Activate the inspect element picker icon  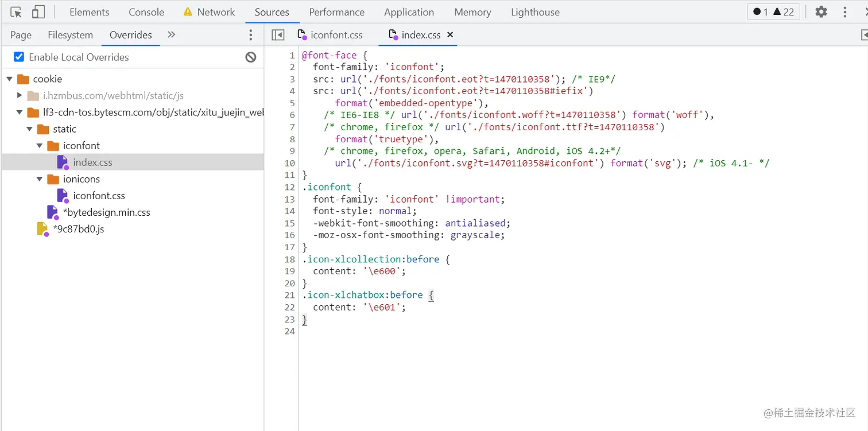16,12
